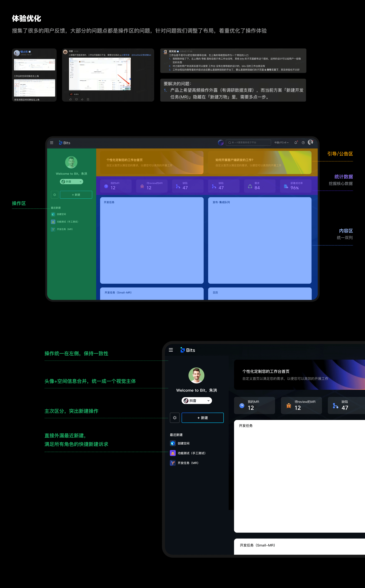This screenshot has width=365, height=588.
Task: Click 功能测试 icon in green sidebar
Action: click(53, 222)
